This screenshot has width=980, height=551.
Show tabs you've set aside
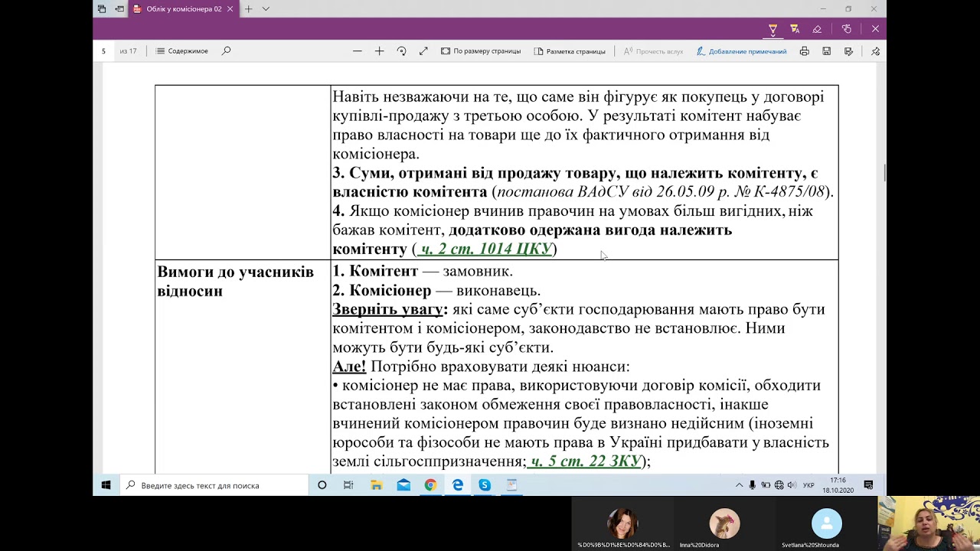[x=102, y=9]
